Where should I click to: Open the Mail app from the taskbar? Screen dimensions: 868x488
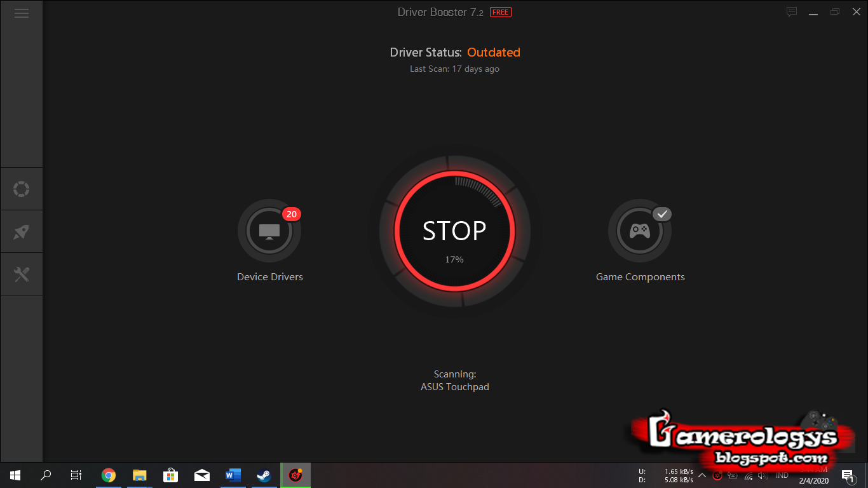[x=202, y=475]
